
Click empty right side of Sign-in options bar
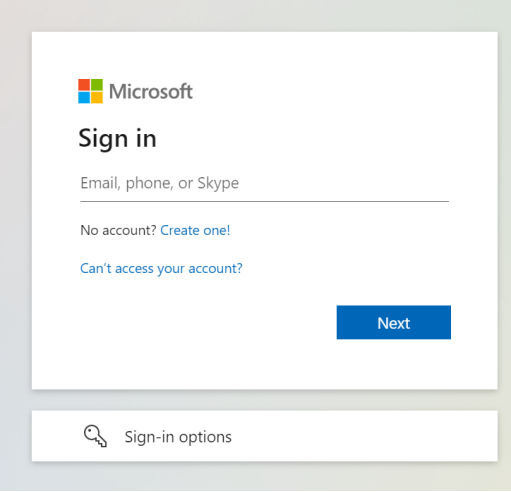367,436
